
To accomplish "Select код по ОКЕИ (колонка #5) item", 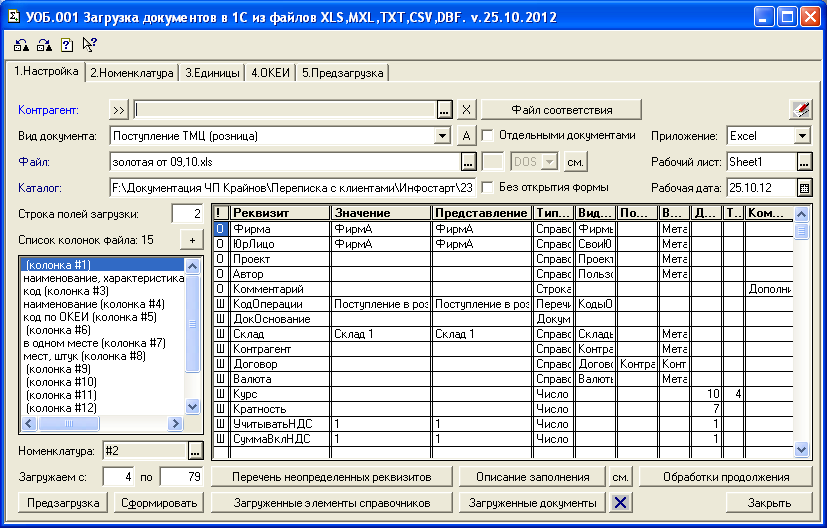I will [102, 317].
